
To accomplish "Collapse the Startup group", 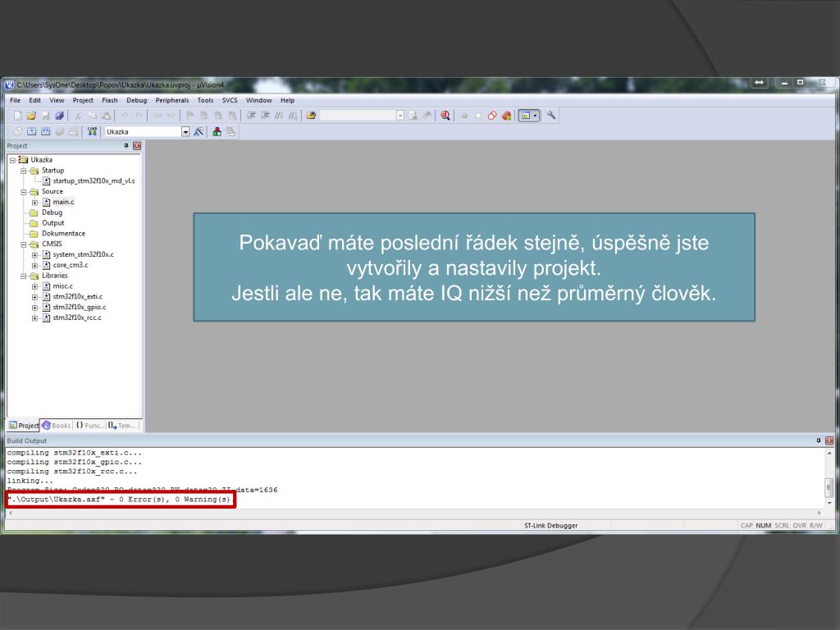I will [24, 171].
